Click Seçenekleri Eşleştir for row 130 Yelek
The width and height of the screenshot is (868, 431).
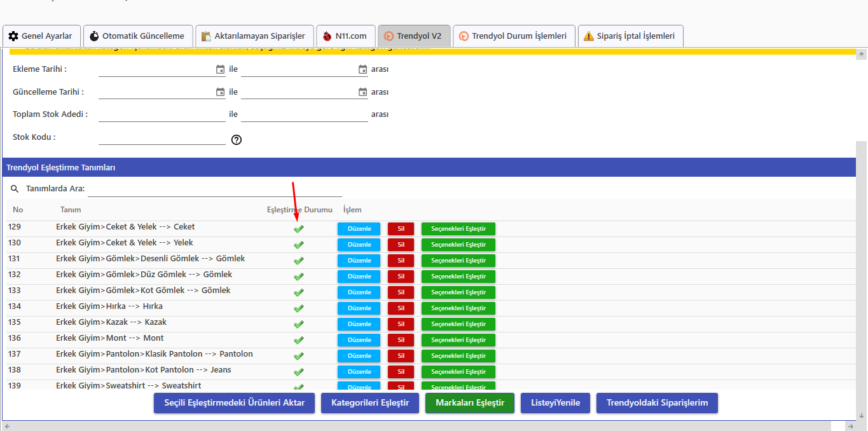pyautogui.click(x=458, y=245)
